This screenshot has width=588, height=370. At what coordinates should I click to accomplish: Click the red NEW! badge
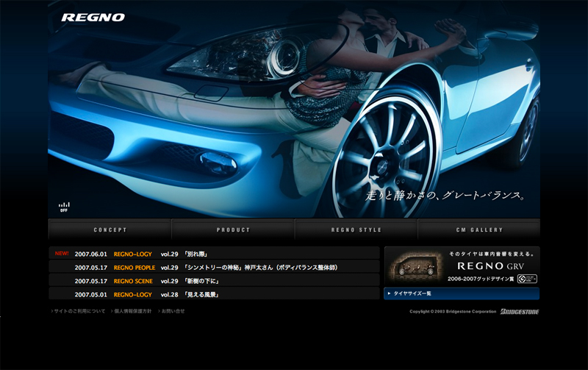(62, 253)
